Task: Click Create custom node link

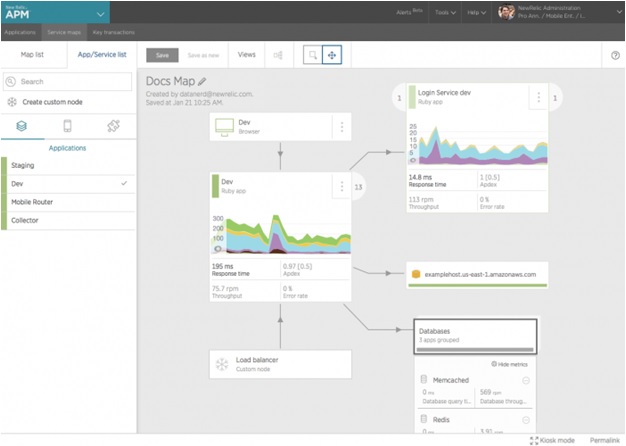Action: [52, 102]
